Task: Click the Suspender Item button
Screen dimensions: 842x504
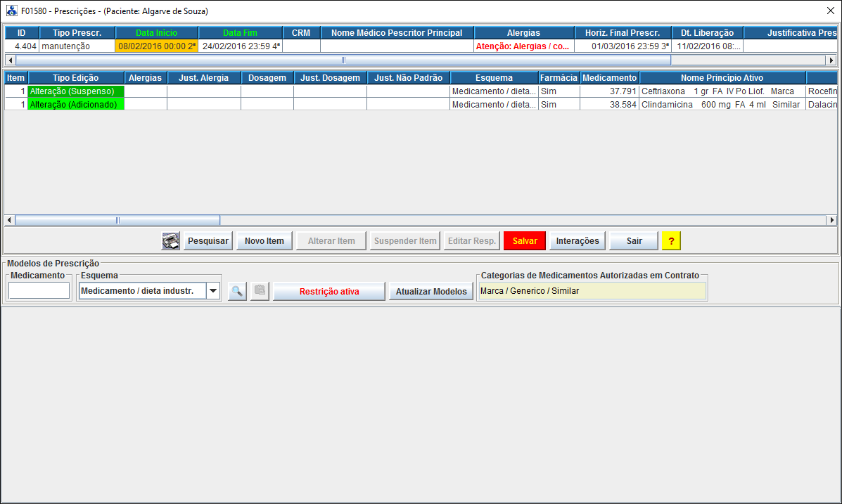Action: pyautogui.click(x=405, y=241)
